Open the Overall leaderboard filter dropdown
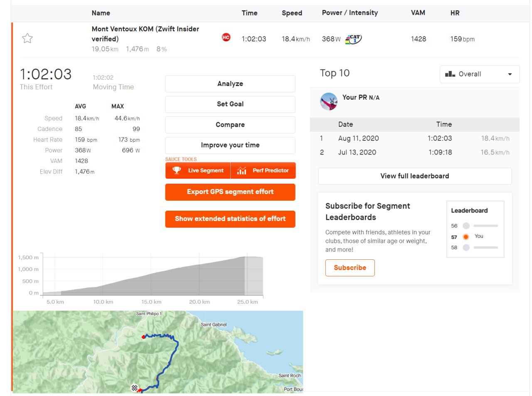The height and width of the screenshot is (396, 532). coord(480,74)
